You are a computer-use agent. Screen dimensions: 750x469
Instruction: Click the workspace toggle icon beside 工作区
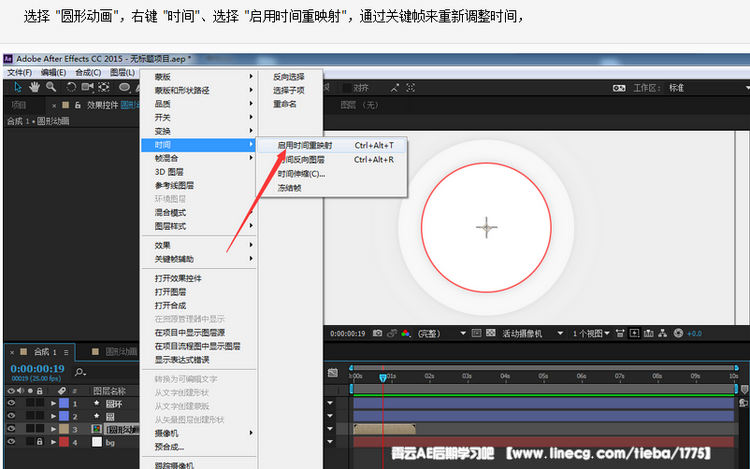[619, 88]
